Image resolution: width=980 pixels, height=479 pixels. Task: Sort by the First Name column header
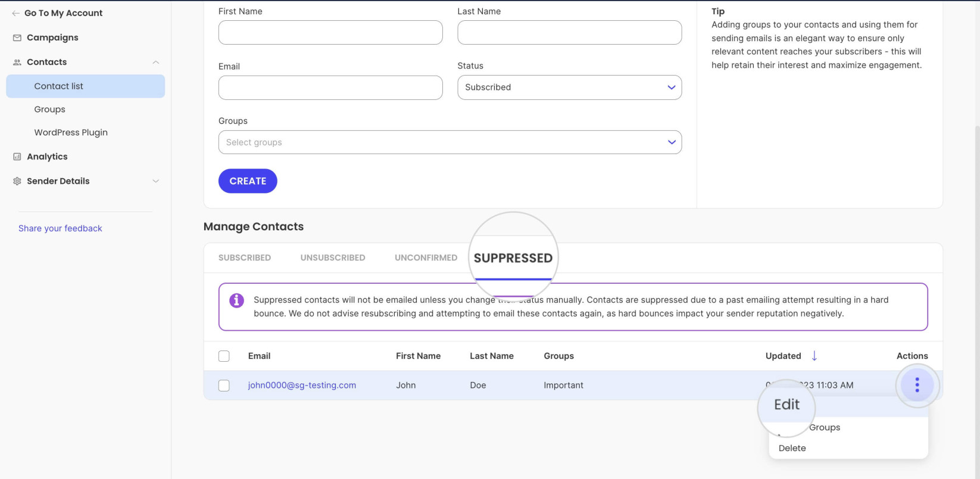pos(418,356)
